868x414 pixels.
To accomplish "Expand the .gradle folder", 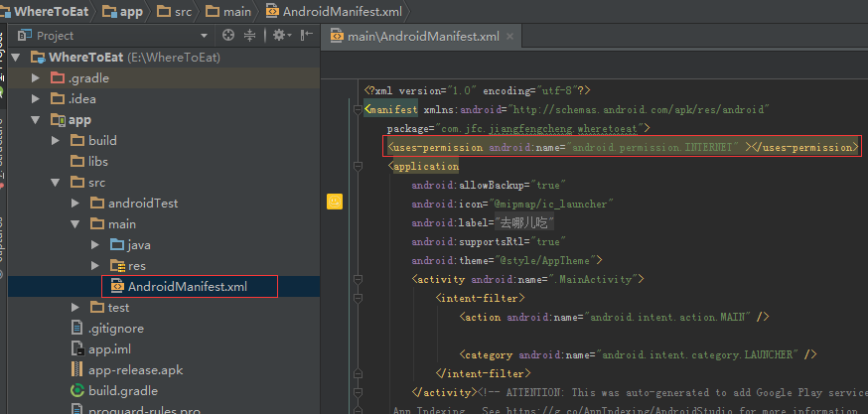I will 36,78.
